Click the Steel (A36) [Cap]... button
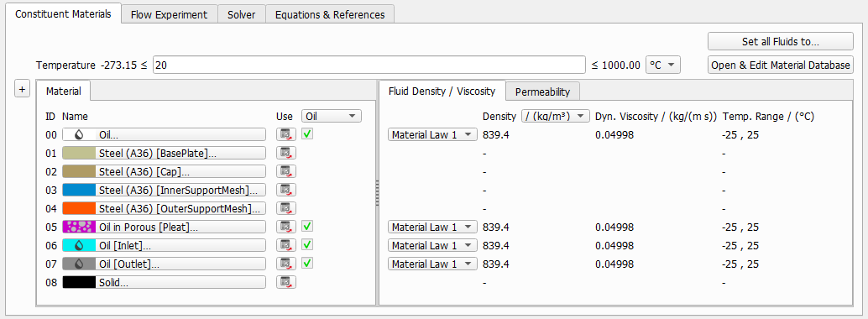The image size is (868, 319). tap(164, 172)
